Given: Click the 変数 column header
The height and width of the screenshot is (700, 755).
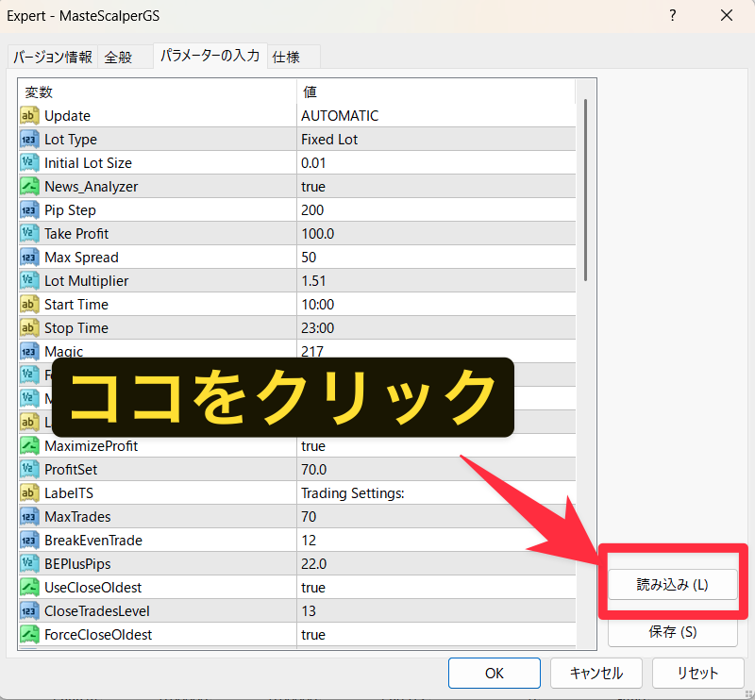Looking at the screenshot, I should (x=158, y=92).
